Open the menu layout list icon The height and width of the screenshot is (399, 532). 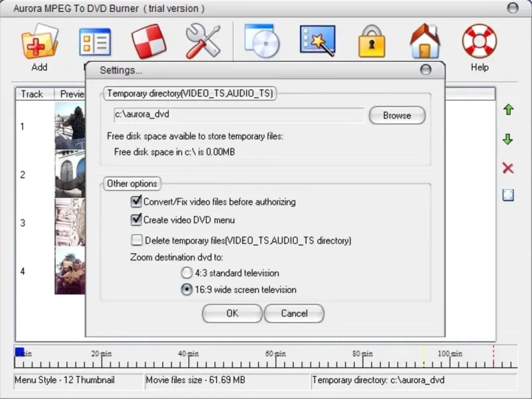tap(95, 42)
